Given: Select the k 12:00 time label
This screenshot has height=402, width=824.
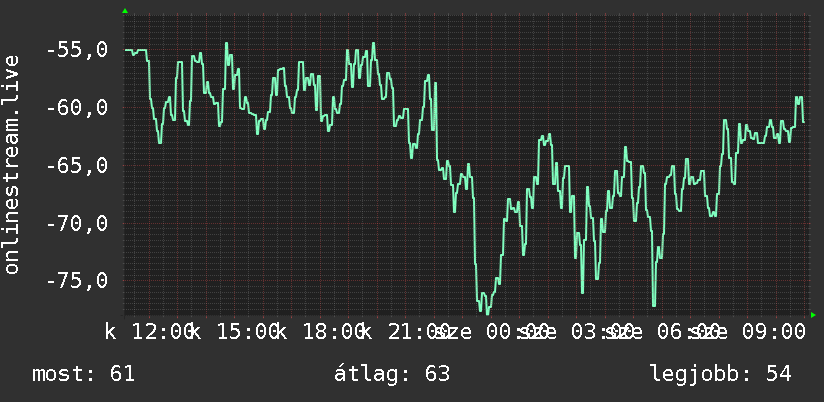Looking at the screenshot, I should [149, 332].
